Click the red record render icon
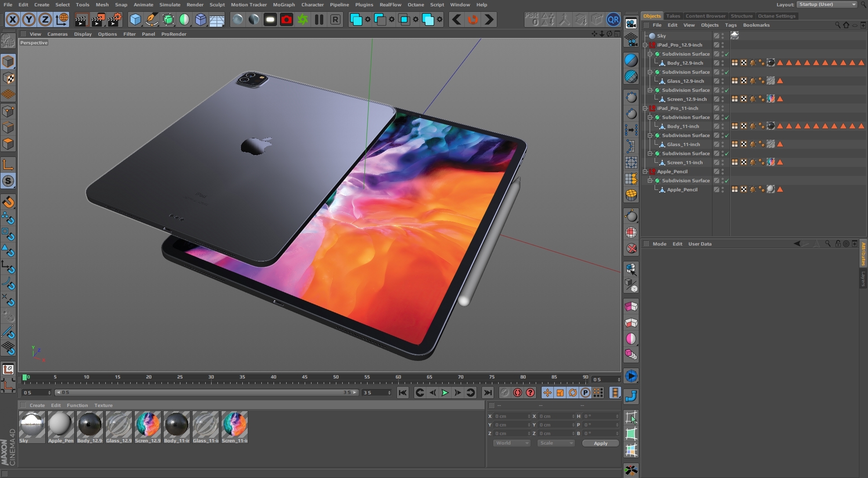The image size is (868, 478). 287,20
